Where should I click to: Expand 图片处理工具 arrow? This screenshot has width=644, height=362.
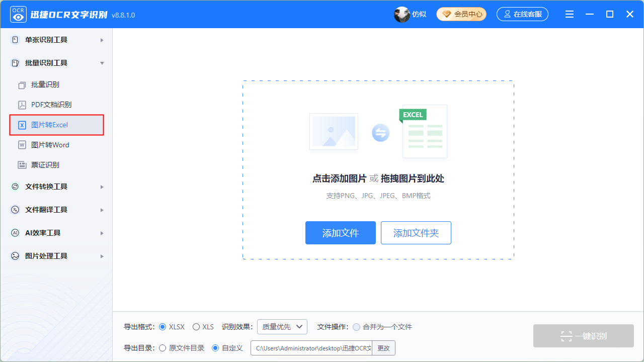tap(102, 256)
